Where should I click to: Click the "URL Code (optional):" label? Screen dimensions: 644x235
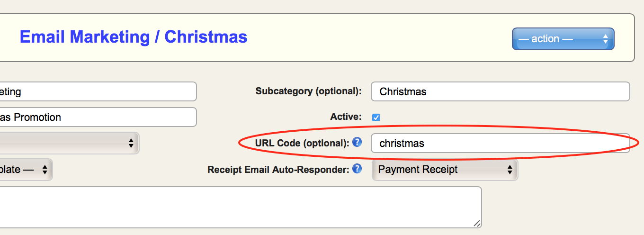click(301, 143)
